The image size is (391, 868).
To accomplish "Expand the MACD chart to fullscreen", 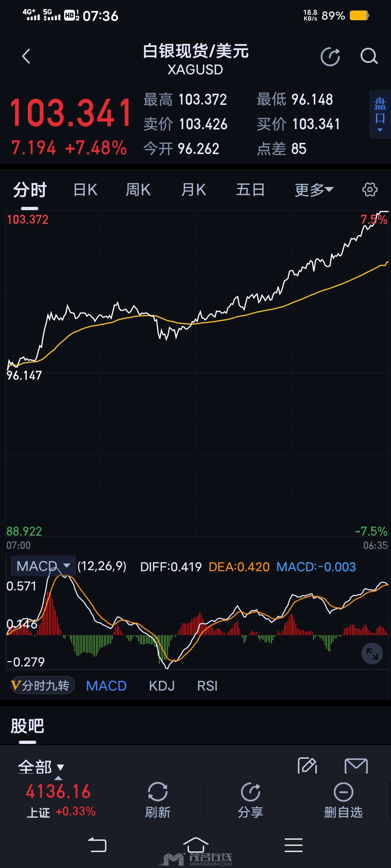I will (x=372, y=654).
